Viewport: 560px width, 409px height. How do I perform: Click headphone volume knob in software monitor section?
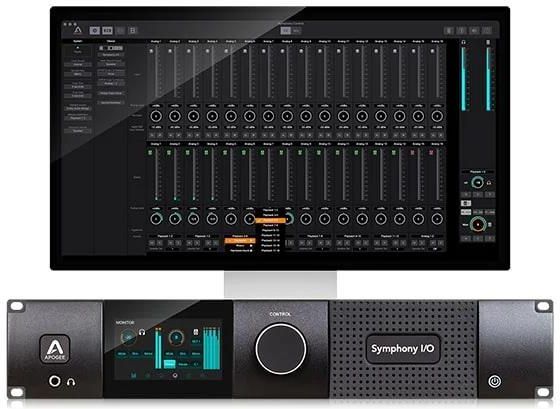(478, 183)
